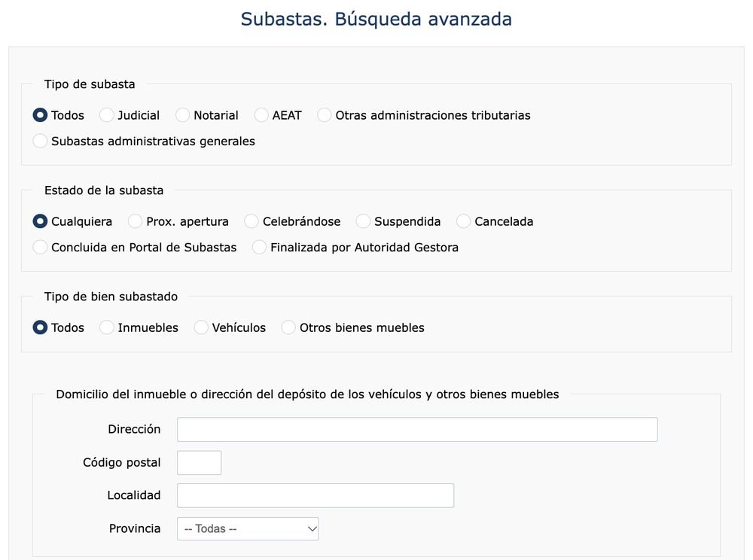
Task: Choose the Judicial auction type
Action: click(107, 115)
